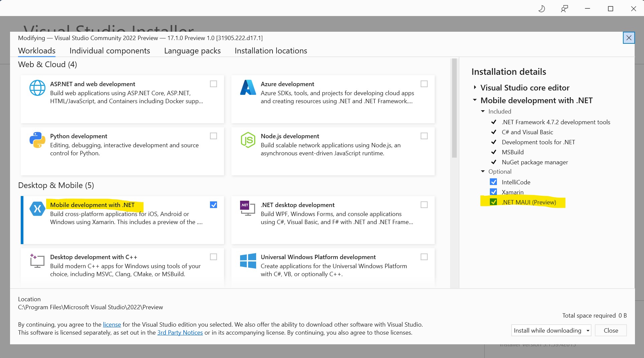Click the workloads list scrollbar
Viewport: 644px width, 358px height.
point(455,107)
